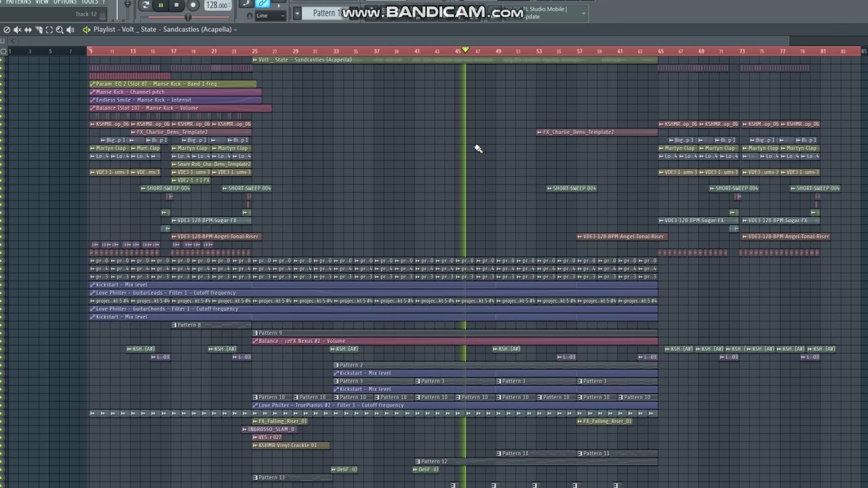
Task: Select the Pattern 12 clip
Action: (536, 462)
